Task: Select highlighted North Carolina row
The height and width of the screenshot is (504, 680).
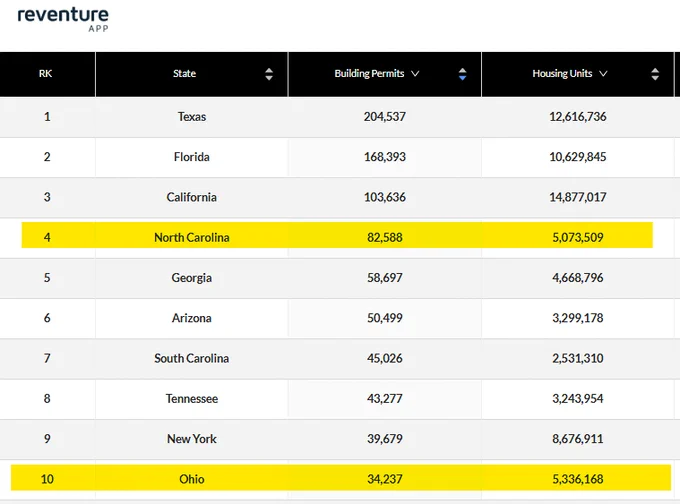Action: [337, 237]
